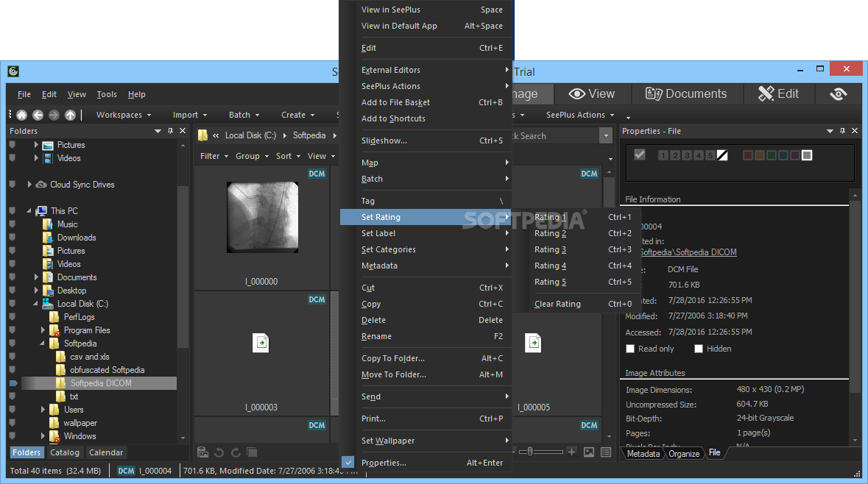The width and height of the screenshot is (868, 484).
Task: Open the Create dropdown in toolbar
Action: pyautogui.click(x=298, y=115)
